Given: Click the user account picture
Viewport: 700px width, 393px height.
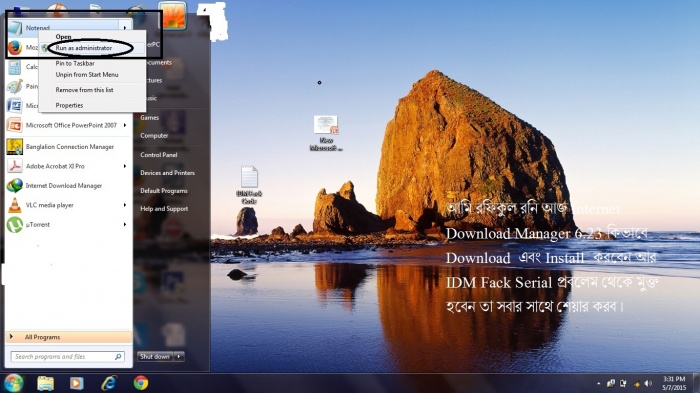Looking at the screenshot, I should tap(174, 15).
